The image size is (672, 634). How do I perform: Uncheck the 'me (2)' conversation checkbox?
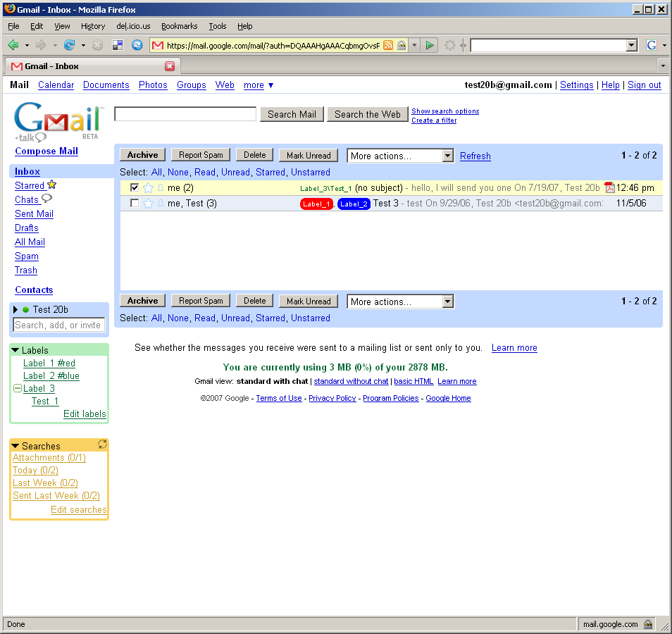pyautogui.click(x=135, y=187)
